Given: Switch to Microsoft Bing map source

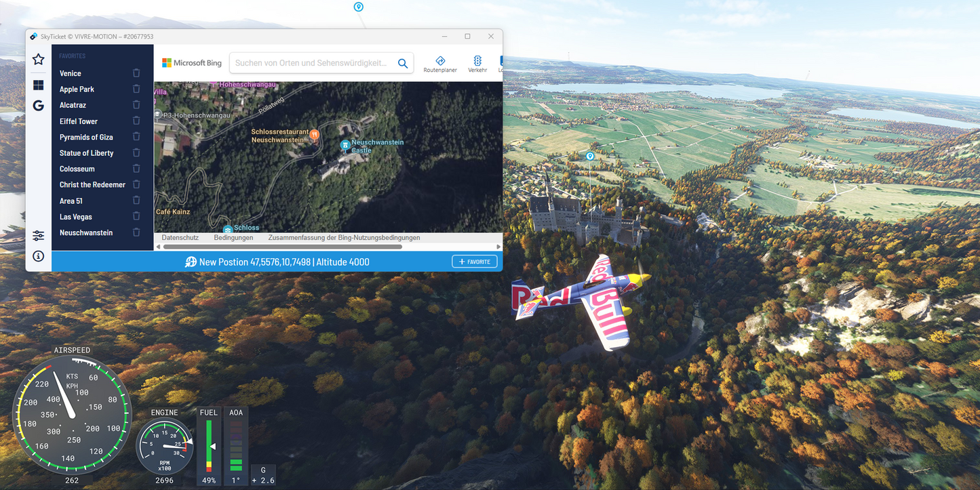Looking at the screenshot, I should coord(38,85).
